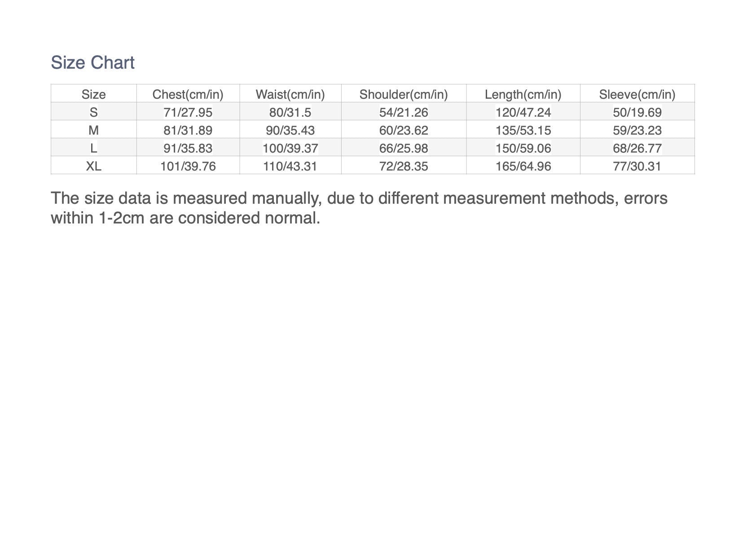Select the Size column header
The width and height of the screenshot is (756, 534).
click(x=93, y=94)
